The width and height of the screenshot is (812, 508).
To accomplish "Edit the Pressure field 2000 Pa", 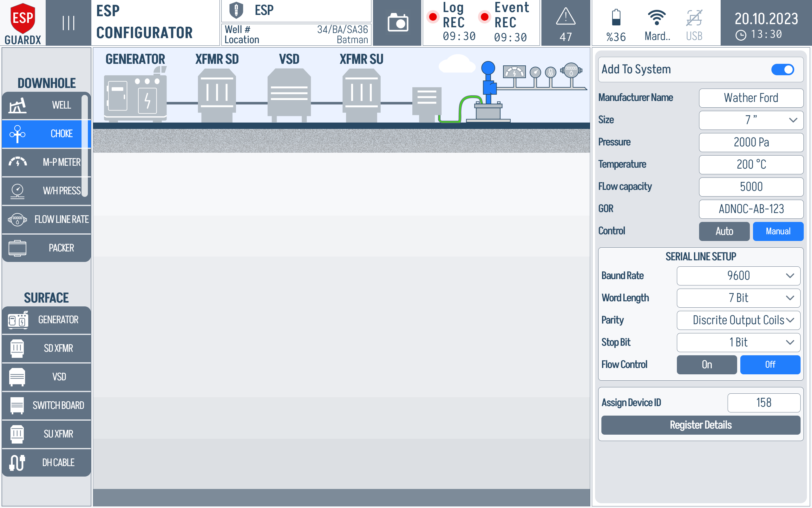I will 751,142.
